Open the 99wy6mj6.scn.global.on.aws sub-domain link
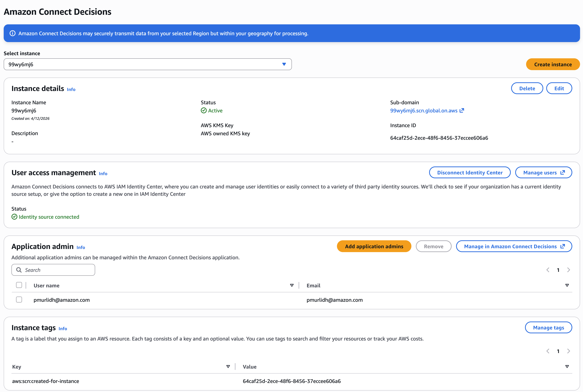Image resolution: width=583 pixels, height=392 pixels. (424, 111)
